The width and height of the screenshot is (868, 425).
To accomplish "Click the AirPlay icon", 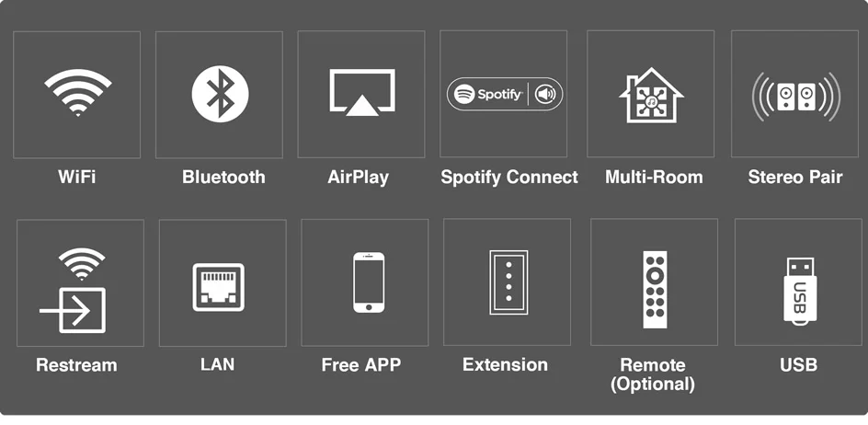I will (361, 93).
